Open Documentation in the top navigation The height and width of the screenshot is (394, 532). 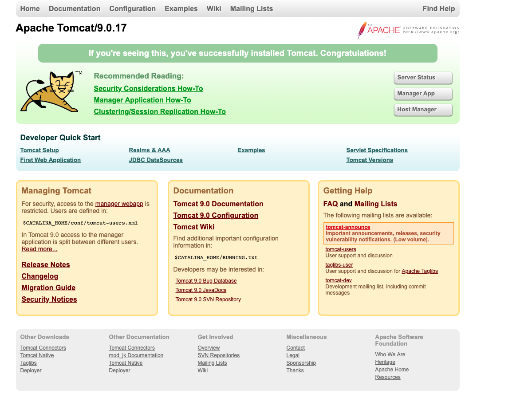pyautogui.click(x=75, y=9)
